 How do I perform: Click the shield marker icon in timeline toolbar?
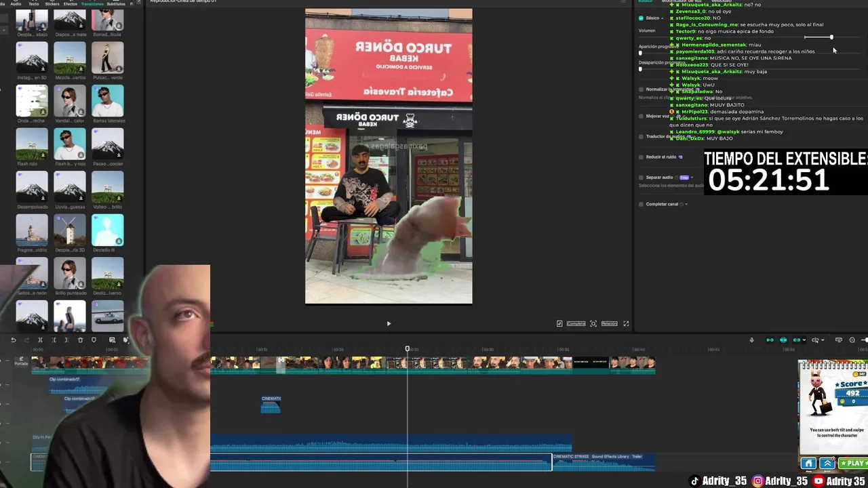click(x=94, y=340)
